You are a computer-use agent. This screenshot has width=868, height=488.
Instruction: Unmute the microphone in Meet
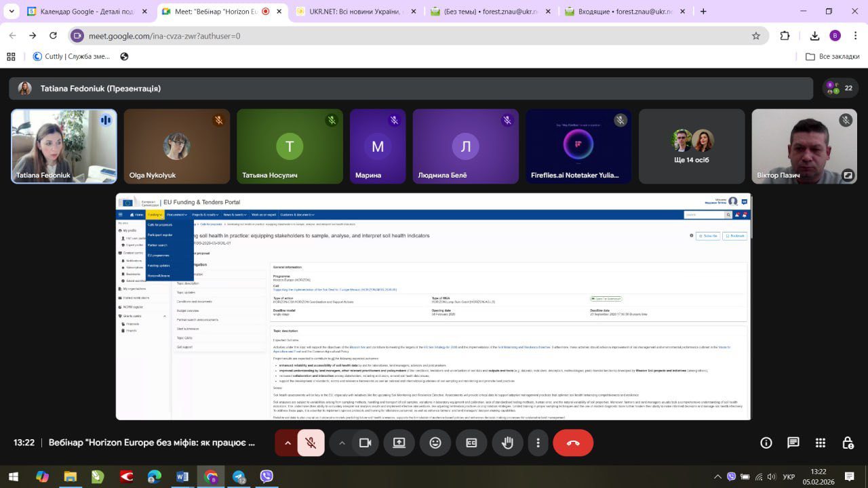tap(311, 443)
